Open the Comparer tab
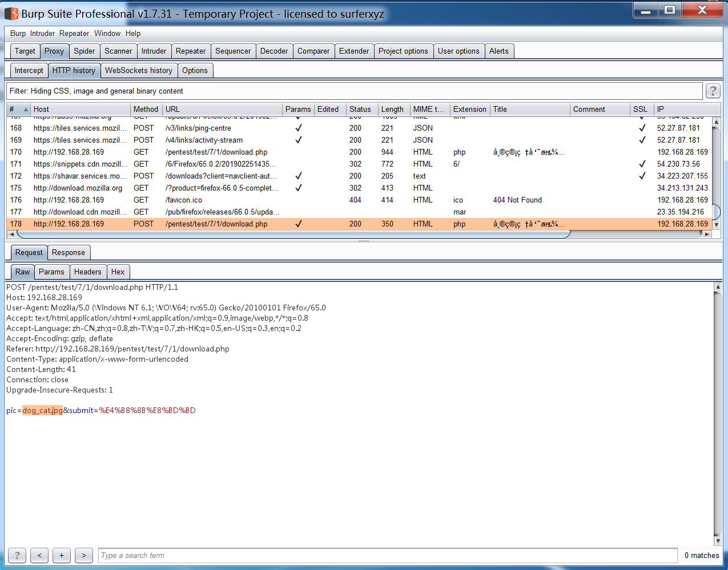Viewport: 728px width, 570px height. point(313,51)
